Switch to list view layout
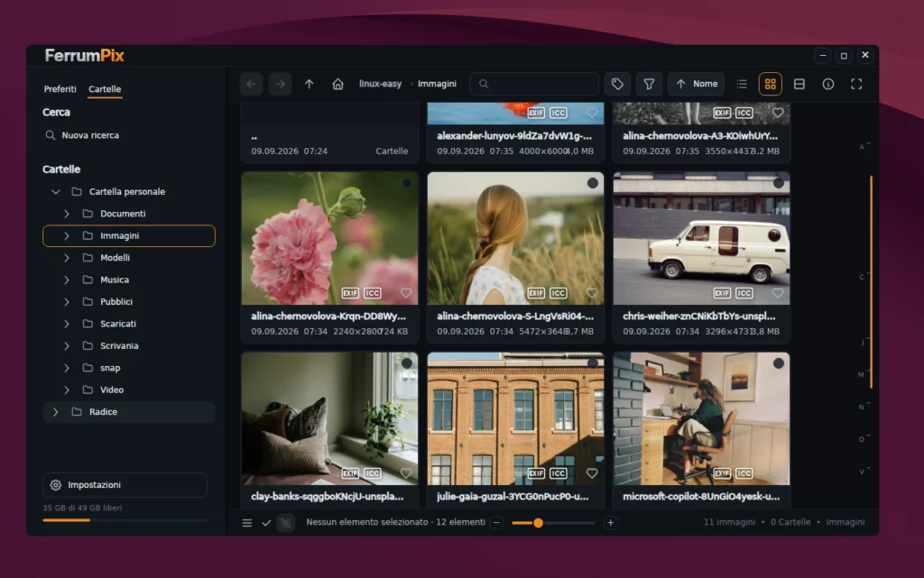The width and height of the screenshot is (924, 578). 742,84
